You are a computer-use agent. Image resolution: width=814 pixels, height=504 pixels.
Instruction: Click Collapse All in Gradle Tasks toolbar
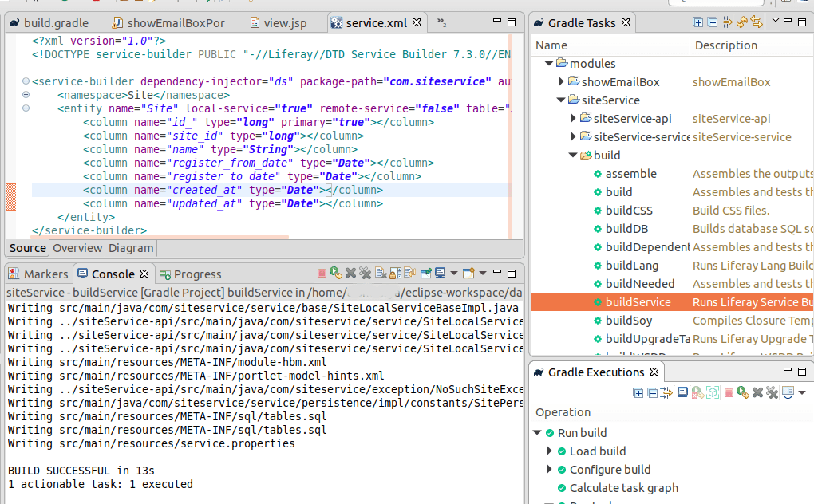pos(712,22)
